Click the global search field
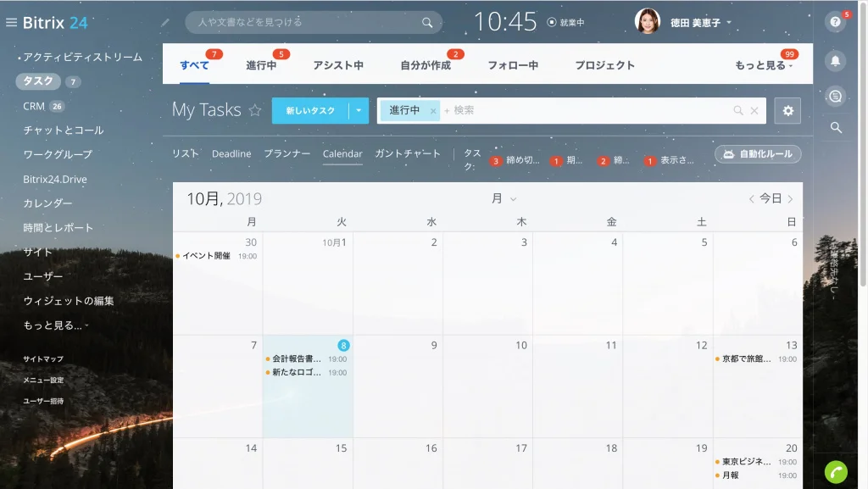Viewport: 868px width, 489px height. tap(314, 23)
